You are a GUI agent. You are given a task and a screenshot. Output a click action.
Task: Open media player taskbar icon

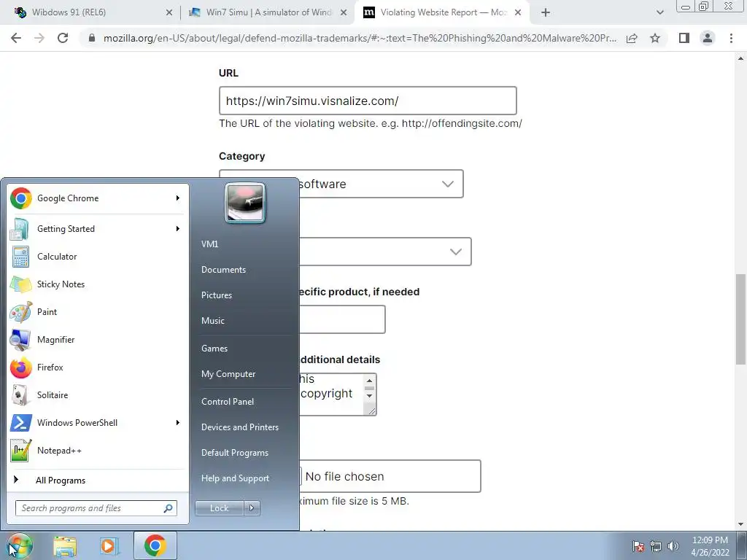click(x=108, y=546)
